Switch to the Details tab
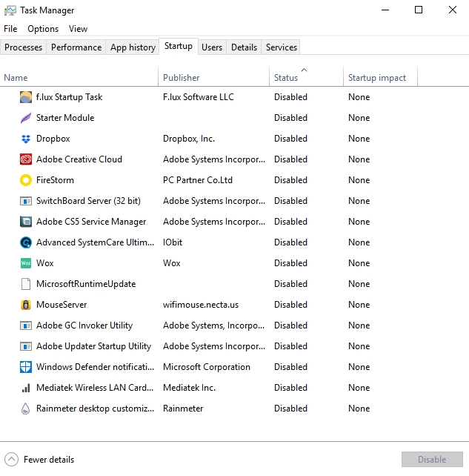 tap(244, 47)
